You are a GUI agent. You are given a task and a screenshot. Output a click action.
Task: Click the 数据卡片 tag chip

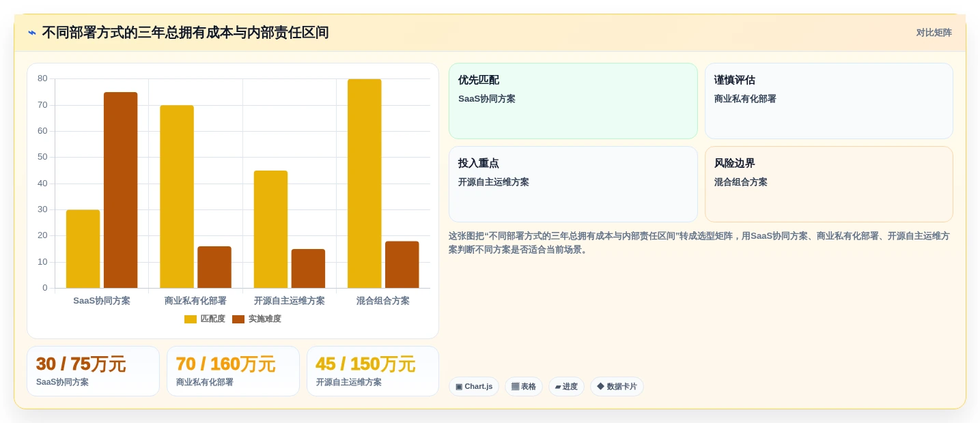[x=617, y=387]
